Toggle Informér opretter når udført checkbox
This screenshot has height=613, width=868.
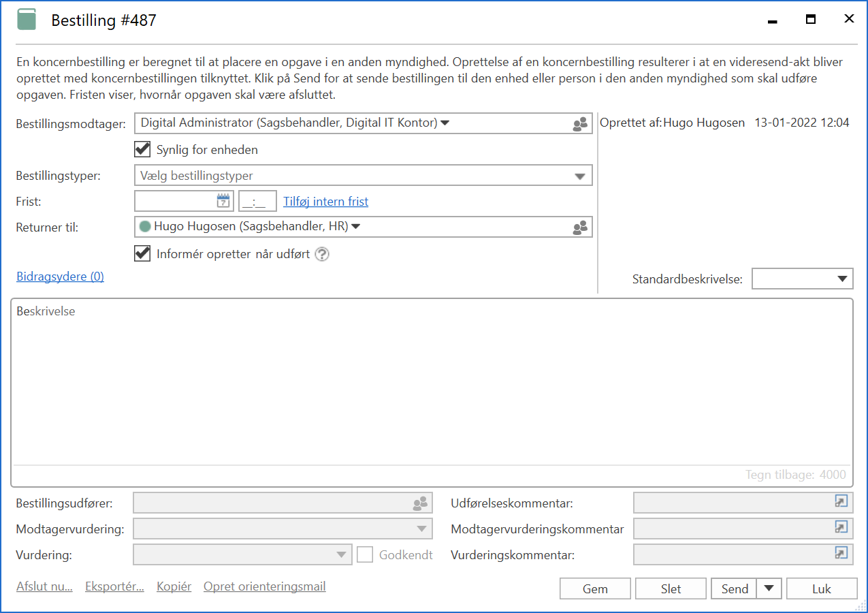pos(143,253)
